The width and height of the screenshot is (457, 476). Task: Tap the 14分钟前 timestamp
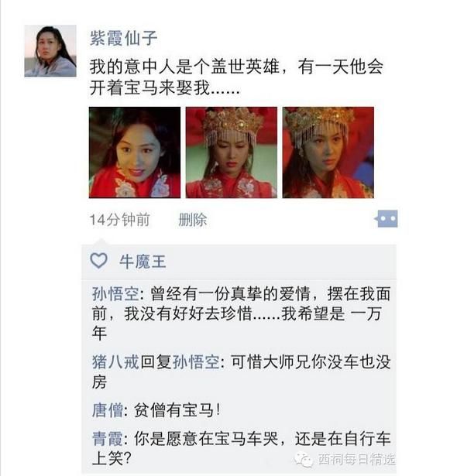pos(120,220)
